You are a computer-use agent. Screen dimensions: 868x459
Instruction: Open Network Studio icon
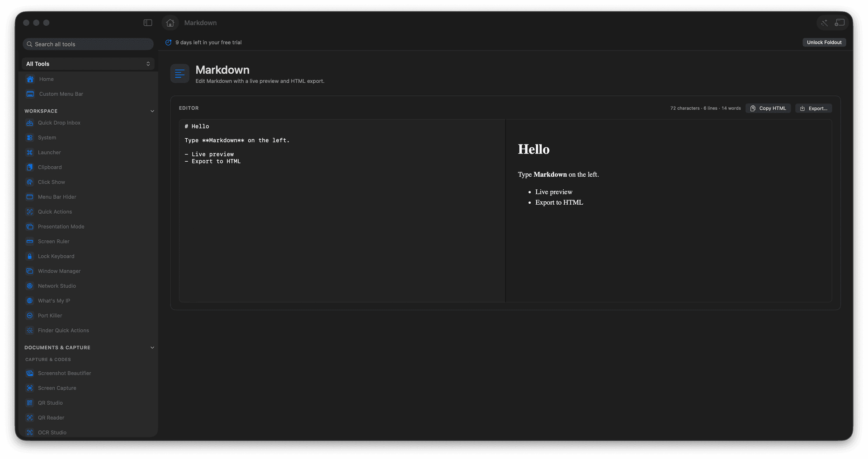point(30,286)
